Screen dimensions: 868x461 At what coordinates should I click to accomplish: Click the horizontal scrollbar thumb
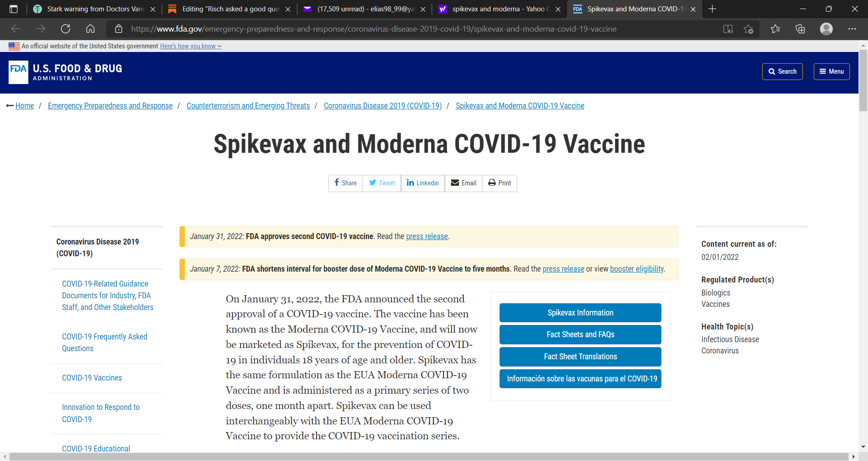point(429,456)
